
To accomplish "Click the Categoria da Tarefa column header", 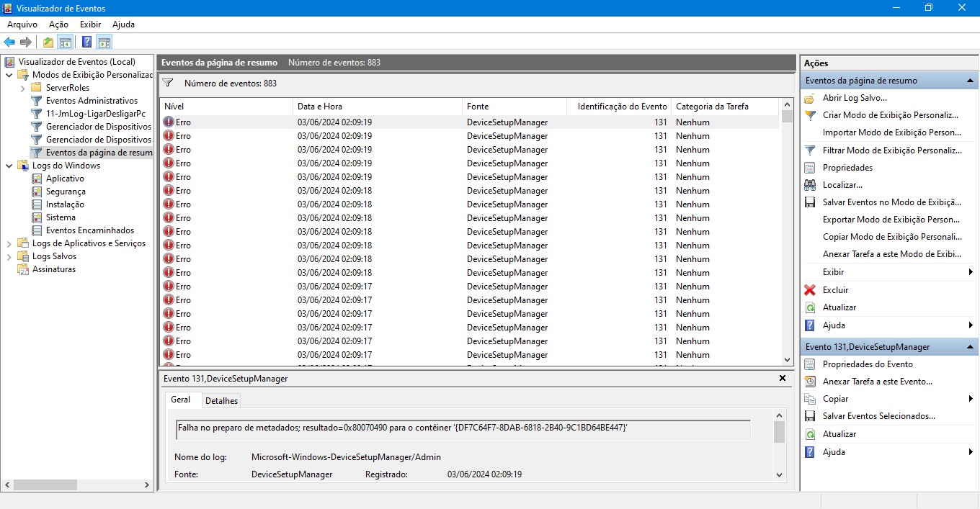I will tap(725, 107).
